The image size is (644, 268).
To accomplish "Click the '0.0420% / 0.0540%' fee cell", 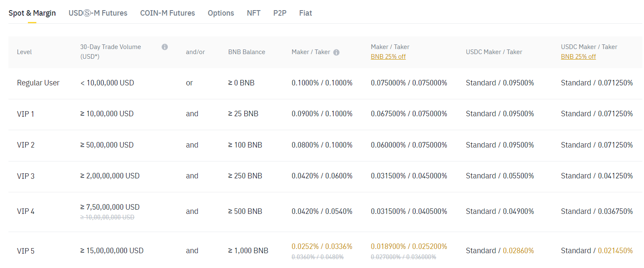I will [322, 211].
